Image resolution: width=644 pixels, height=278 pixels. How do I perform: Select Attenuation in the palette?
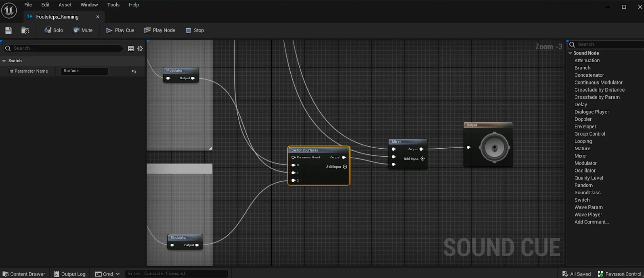(x=587, y=61)
